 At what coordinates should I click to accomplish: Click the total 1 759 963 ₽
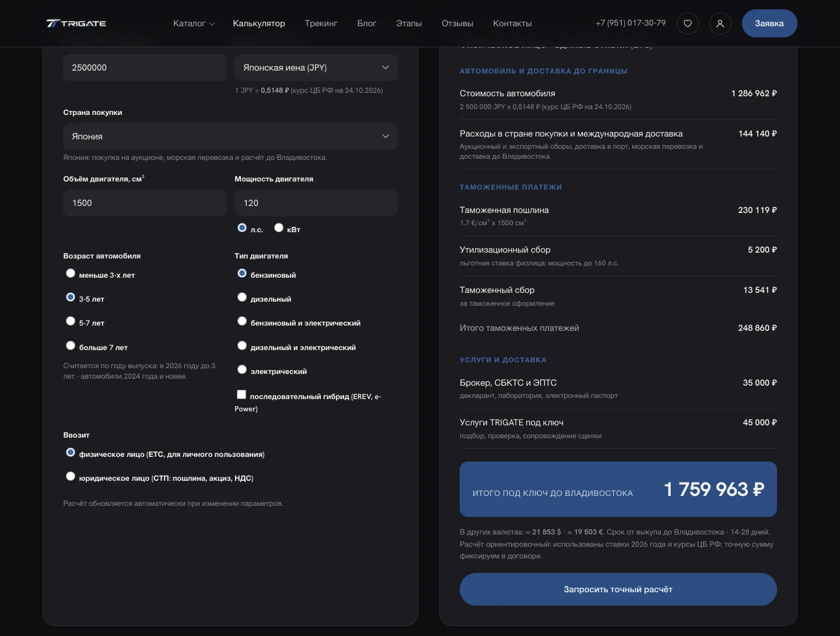(714, 489)
